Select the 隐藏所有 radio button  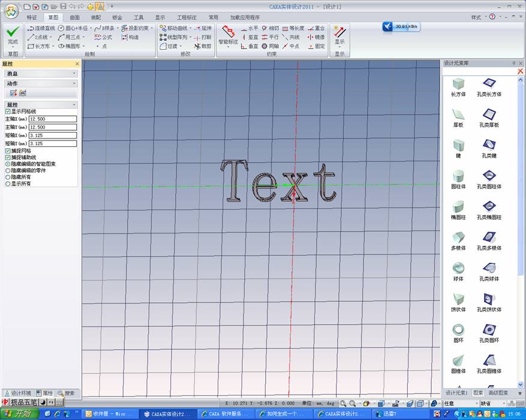tap(8, 177)
